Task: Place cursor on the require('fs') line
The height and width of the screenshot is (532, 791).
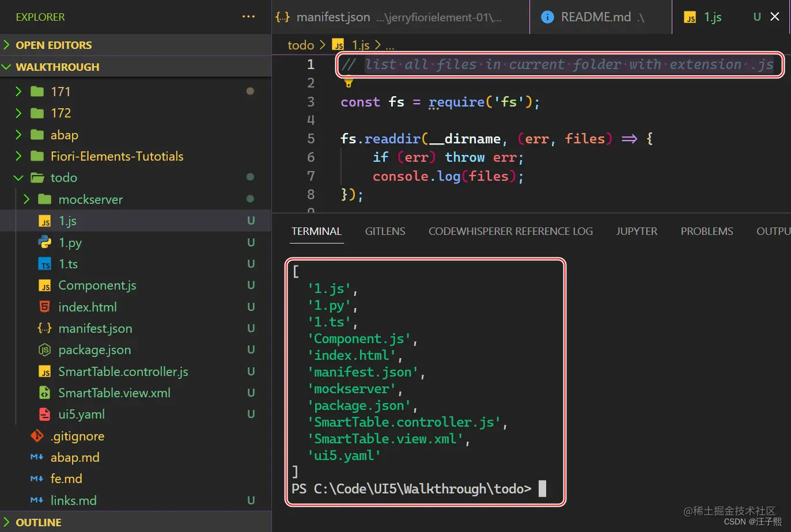Action: [440, 102]
